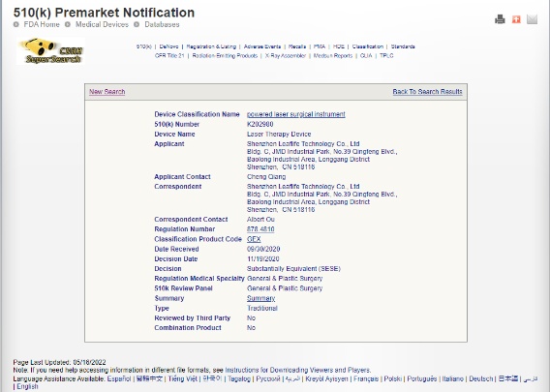The width and height of the screenshot is (550, 392).
Task: Open the Recalls database link
Action: [297, 46]
